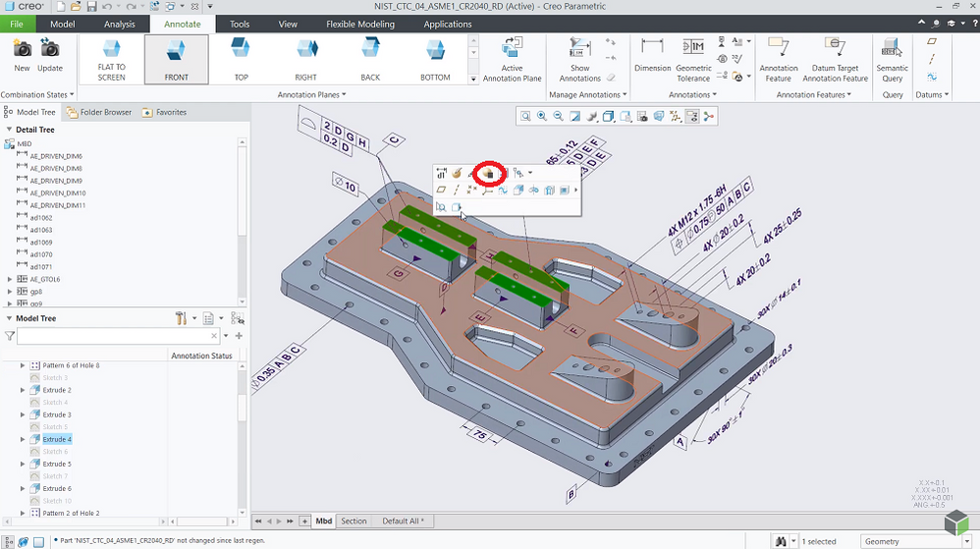
Task: Expand the Extrude 4 tree node
Action: (x=23, y=440)
